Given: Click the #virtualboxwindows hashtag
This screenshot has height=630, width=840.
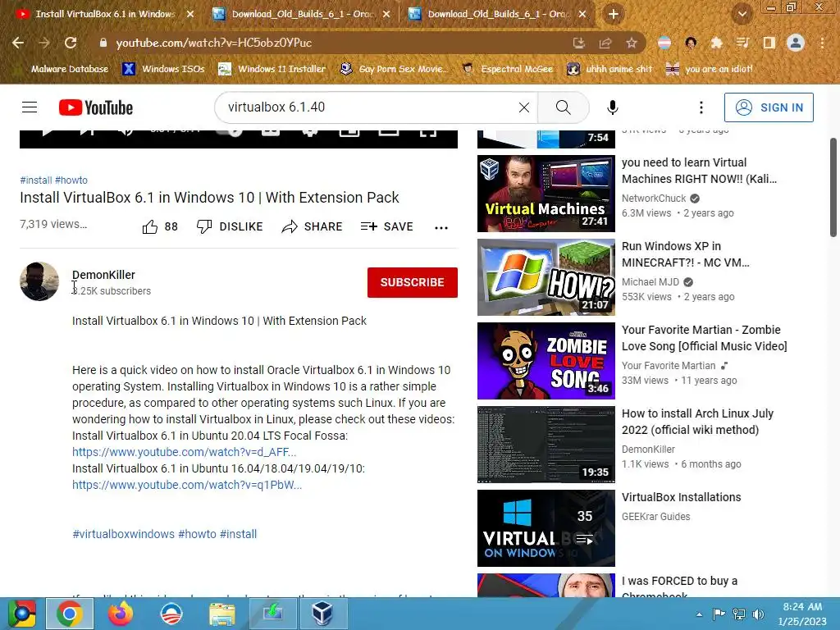Looking at the screenshot, I should point(123,534).
